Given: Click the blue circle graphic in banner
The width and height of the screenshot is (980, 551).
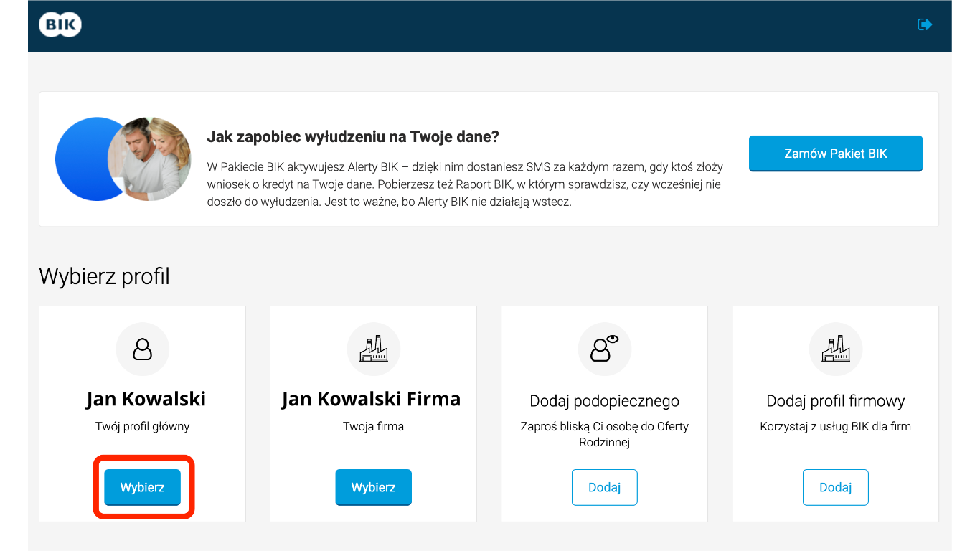Looking at the screenshot, I should click(83, 159).
